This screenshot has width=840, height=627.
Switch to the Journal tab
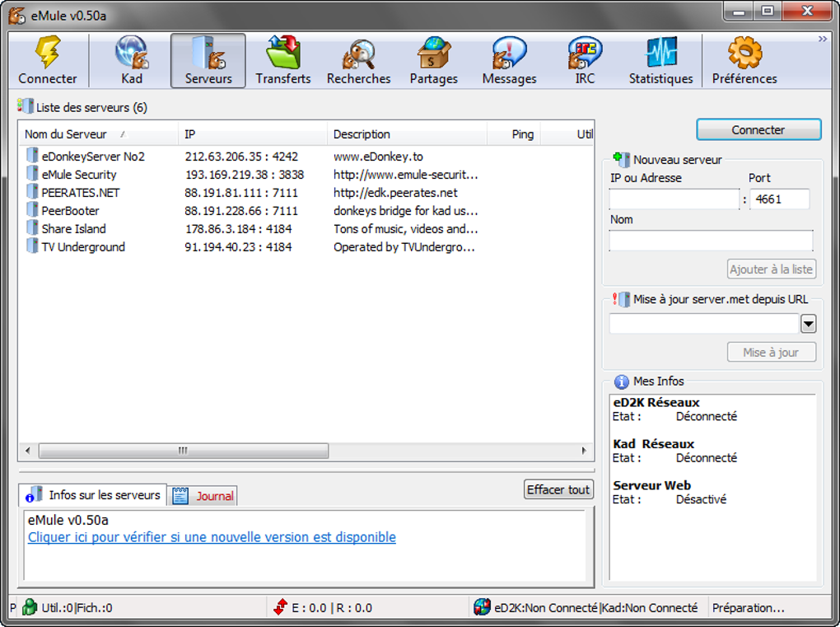pos(203,496)
